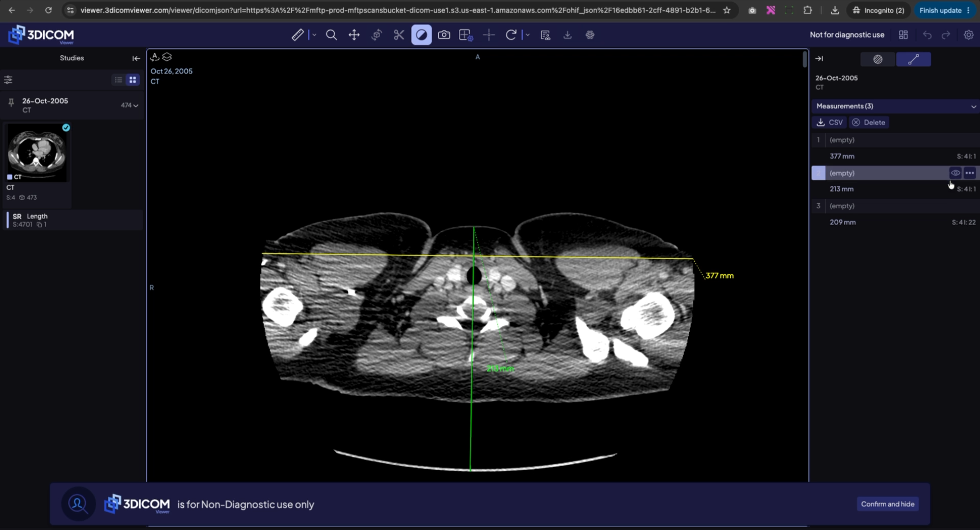Activate the crosshairs tool
Screen dimensions: 980x530
pos(488,35)
